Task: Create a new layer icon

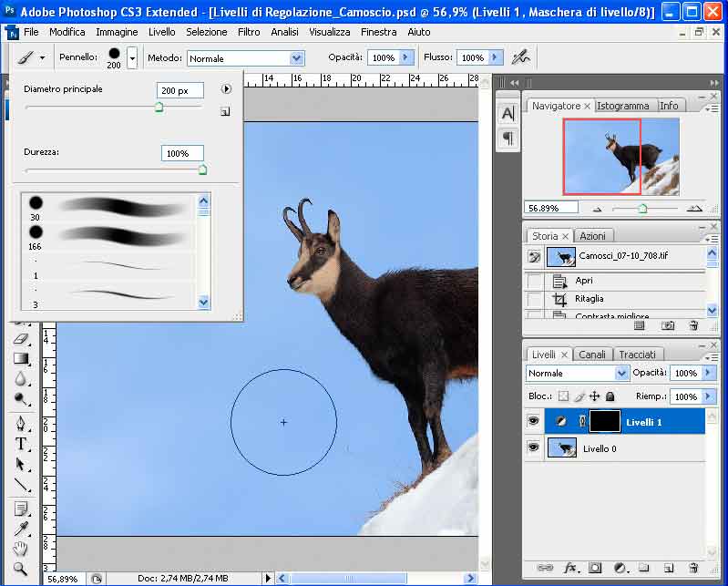Action: click(669, 568)
